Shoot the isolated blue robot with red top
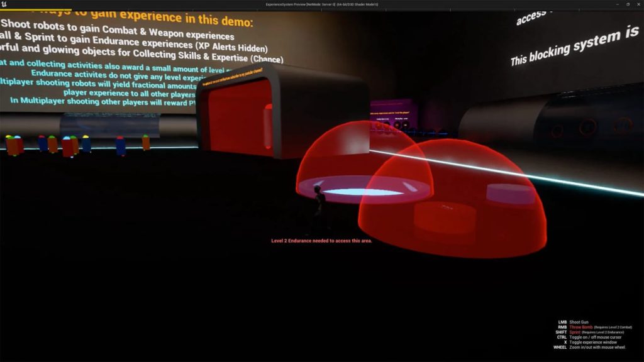The image size is (644, 362). (x=120, y=145)
